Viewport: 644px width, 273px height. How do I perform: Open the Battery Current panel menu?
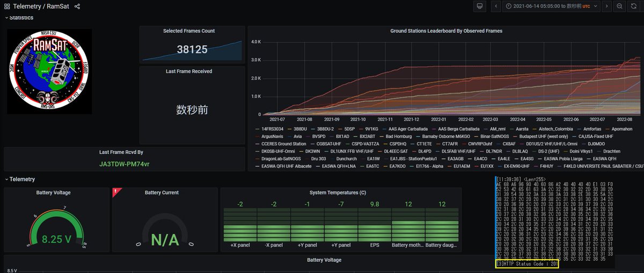(162, 192)
